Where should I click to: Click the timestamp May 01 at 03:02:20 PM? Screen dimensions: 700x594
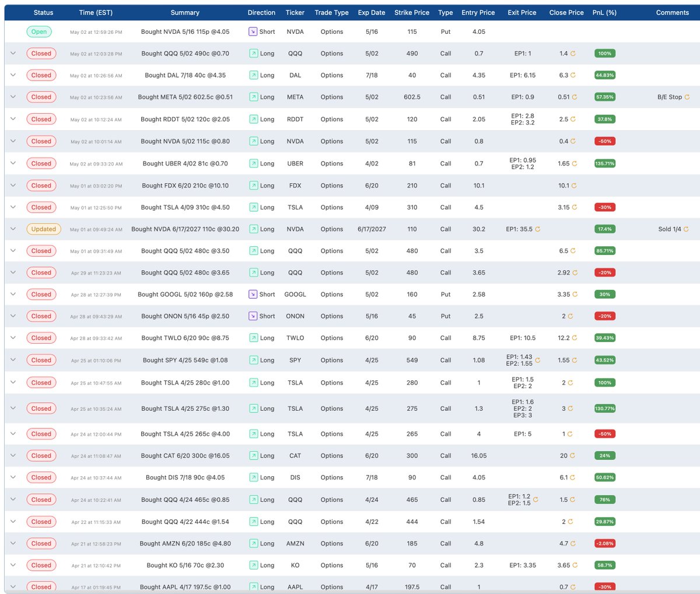(96, 186)
